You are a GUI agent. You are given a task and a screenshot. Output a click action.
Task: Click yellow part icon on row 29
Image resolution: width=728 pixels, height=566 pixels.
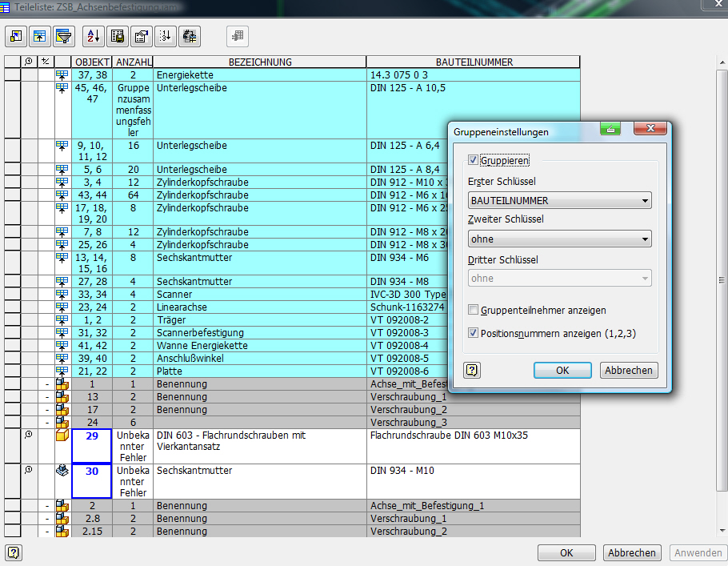tap(62, 435)
